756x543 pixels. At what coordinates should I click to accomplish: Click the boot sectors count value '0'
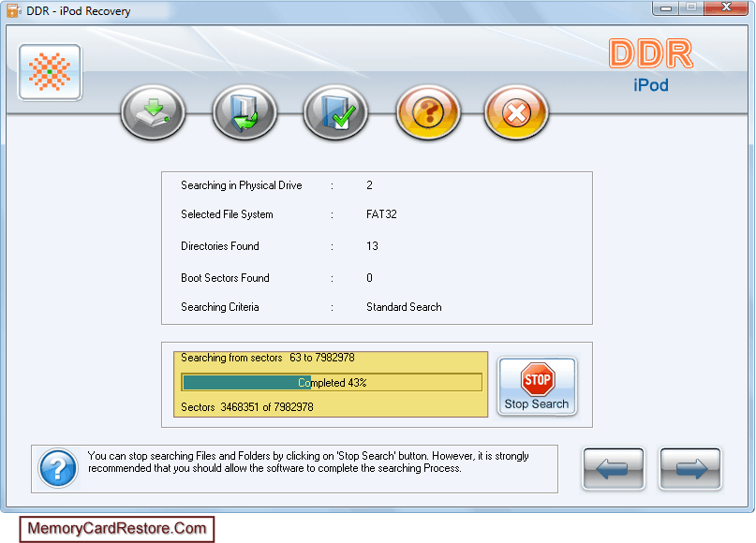pos(369,278)
